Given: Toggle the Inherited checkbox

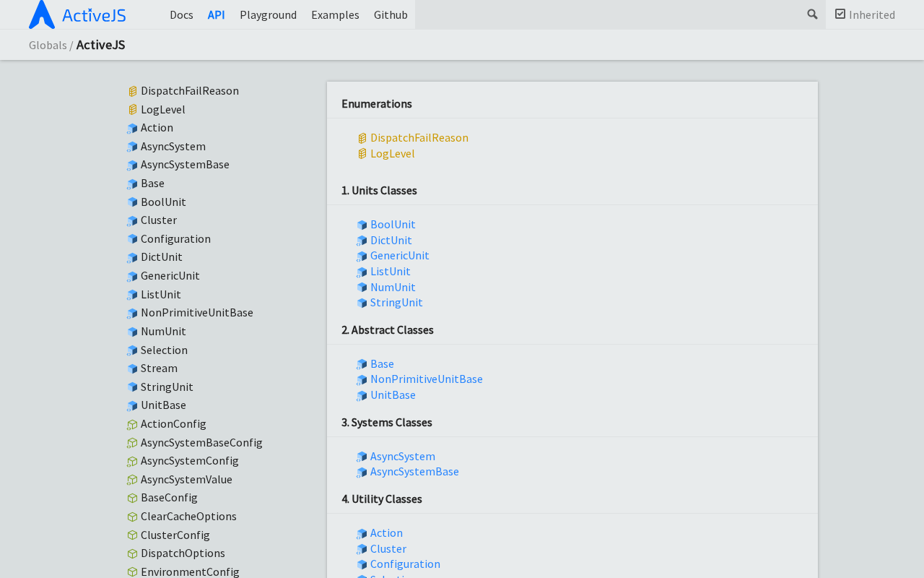Looking at the screenshot, I should pyautogui.click(x=840, y=14).
